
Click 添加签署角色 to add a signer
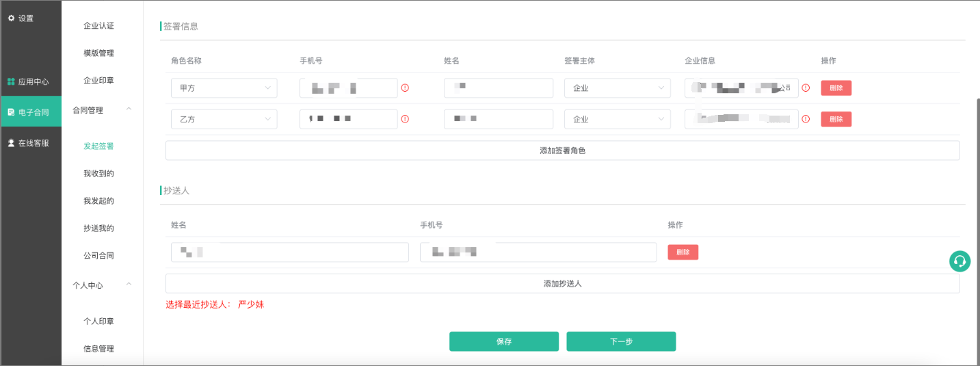(562, 151)
